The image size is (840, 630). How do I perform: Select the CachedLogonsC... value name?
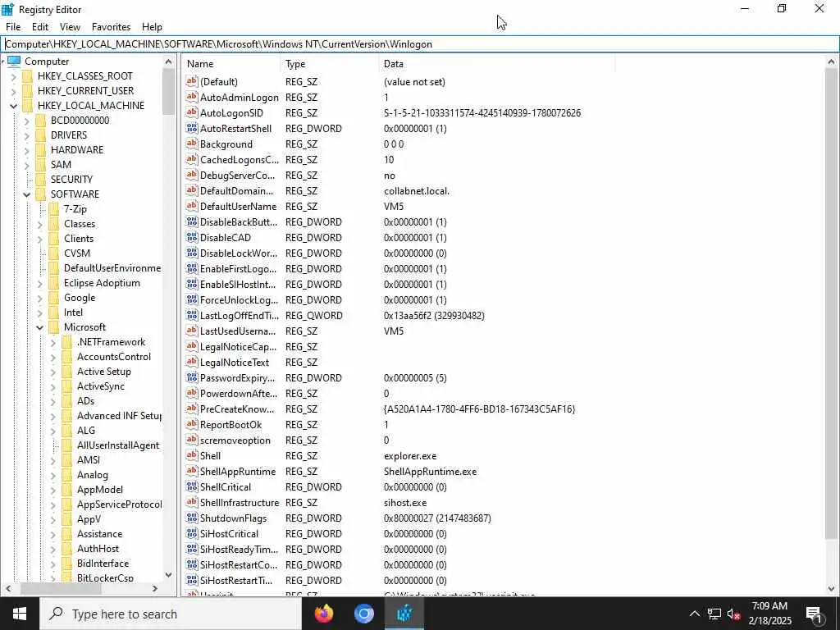tap(240, 160)
